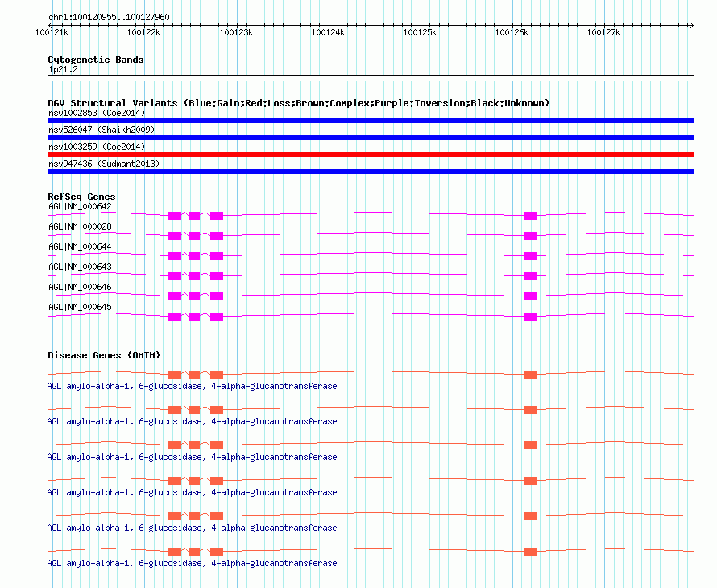Click the 100124k ruler tick label
Screen dimensions: 717x588
click(328, 32)
